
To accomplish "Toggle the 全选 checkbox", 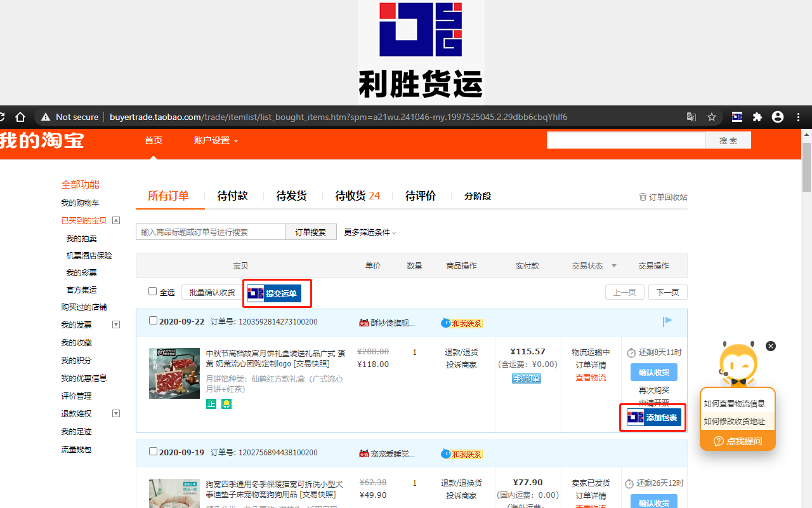I will (x=152, y=291).
